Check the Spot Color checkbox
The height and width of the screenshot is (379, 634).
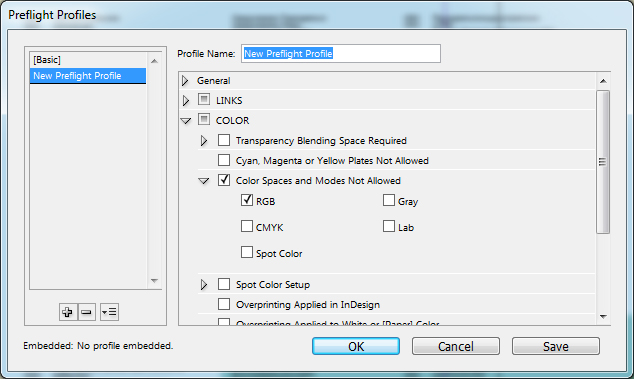pos(247,252)
